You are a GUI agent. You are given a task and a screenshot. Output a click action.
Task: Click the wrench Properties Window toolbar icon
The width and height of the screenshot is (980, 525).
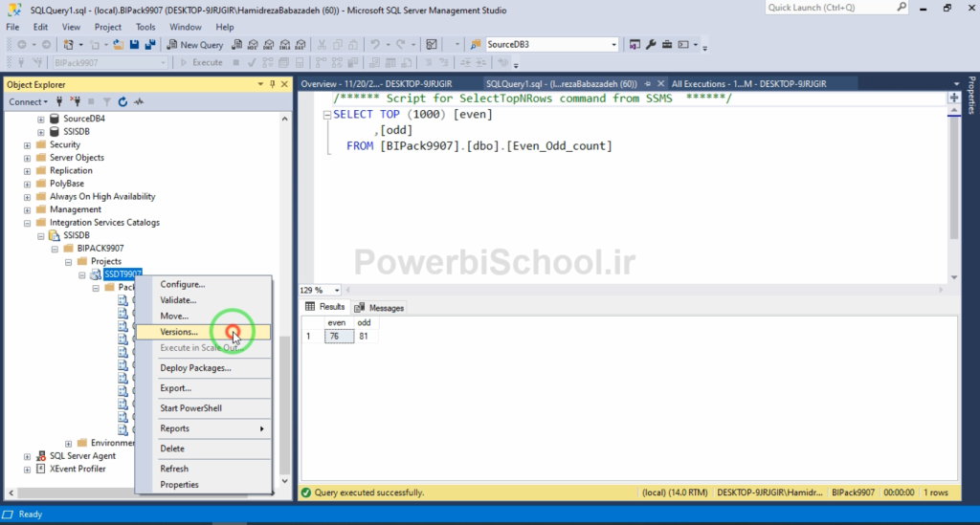coord(651,44)
